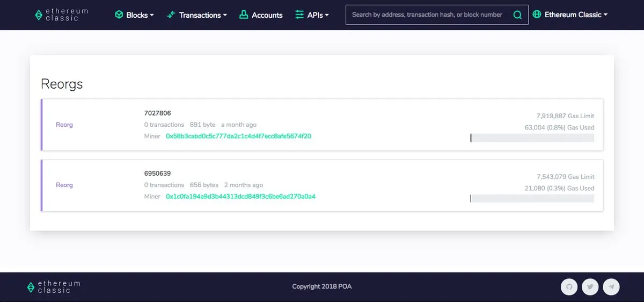Expand the APIs dropdown menu
Image resolution: width=644 pixels, height=302 pixels.
[x=312, y=15]
